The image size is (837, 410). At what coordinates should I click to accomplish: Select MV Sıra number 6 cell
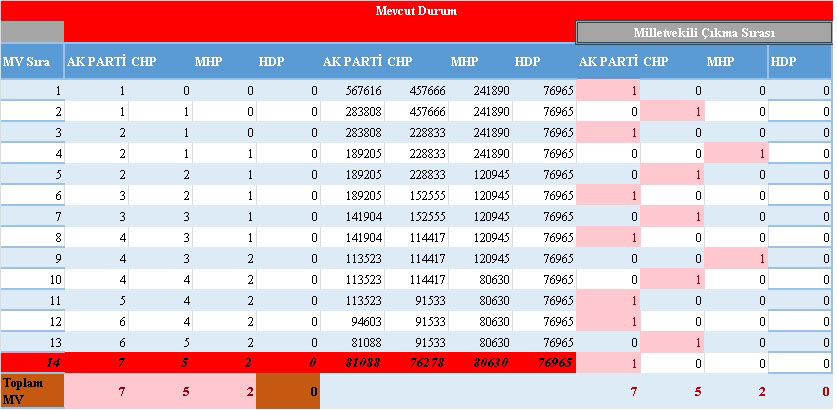[x=32, y=195]
